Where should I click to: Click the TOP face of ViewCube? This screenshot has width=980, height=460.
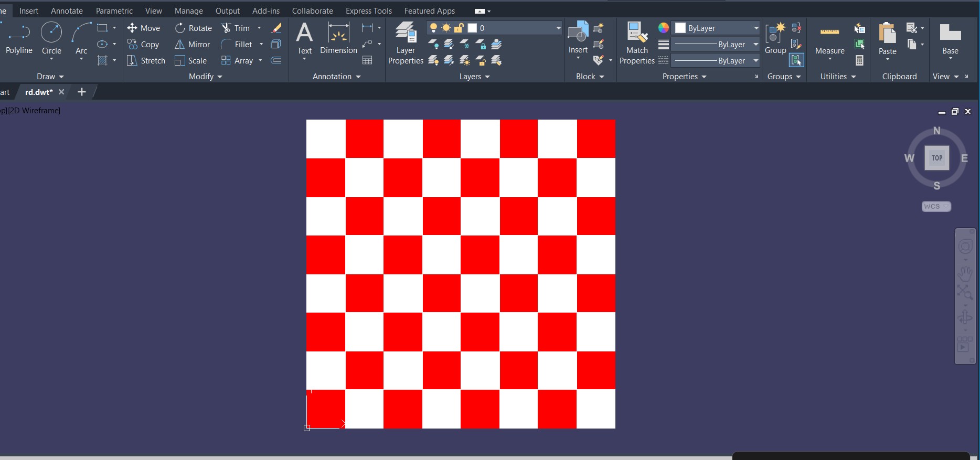tap(936, 158)
